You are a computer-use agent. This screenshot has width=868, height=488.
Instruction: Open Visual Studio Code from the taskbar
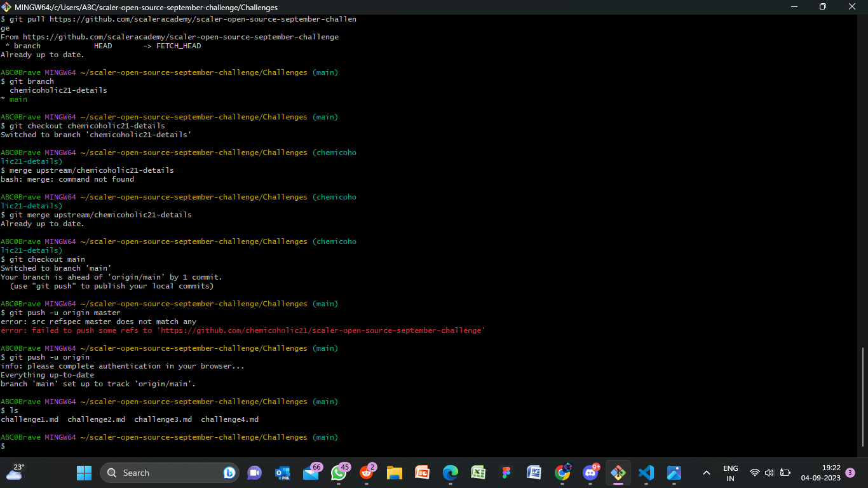coord(646,473)
